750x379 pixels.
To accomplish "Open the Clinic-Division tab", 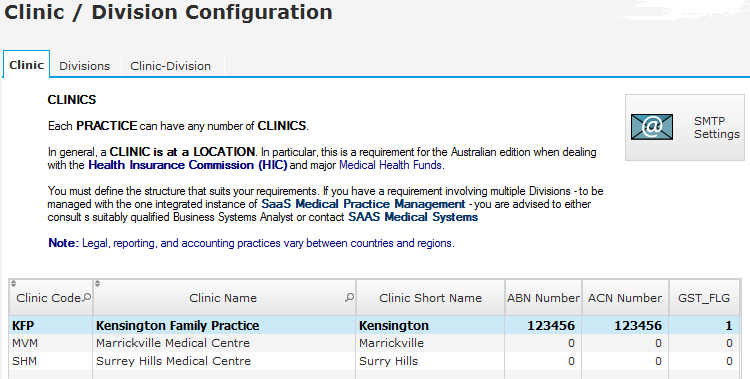I will click(171, 66).
